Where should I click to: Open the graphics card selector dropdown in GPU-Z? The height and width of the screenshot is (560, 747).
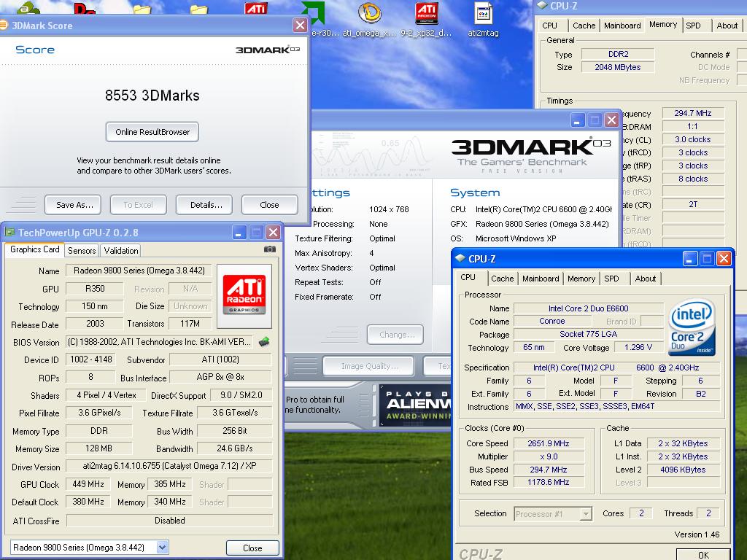163,547
